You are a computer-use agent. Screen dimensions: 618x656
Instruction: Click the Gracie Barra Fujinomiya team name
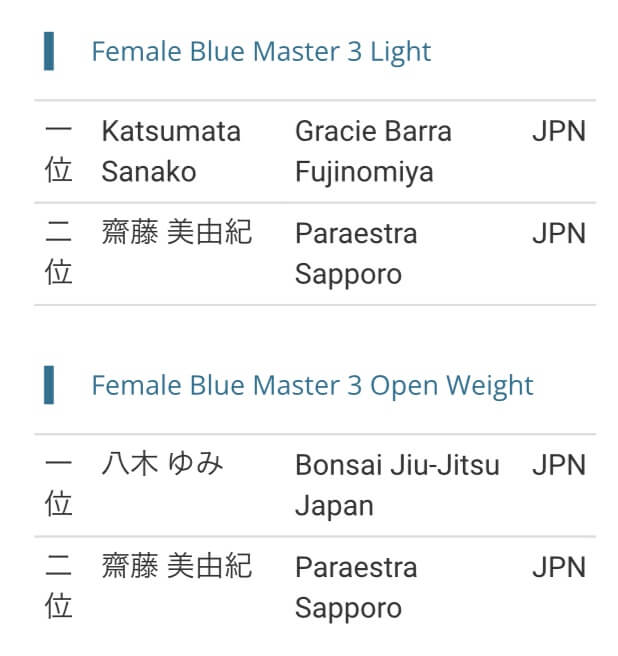tap(373, 151)
